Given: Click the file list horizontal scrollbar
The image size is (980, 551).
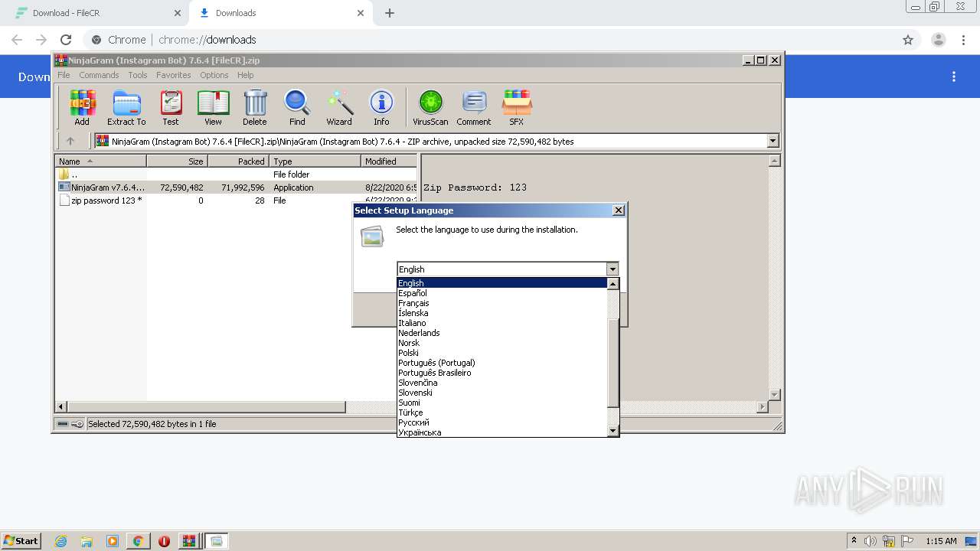Looking at the screenshot, I should coord(206,407).
